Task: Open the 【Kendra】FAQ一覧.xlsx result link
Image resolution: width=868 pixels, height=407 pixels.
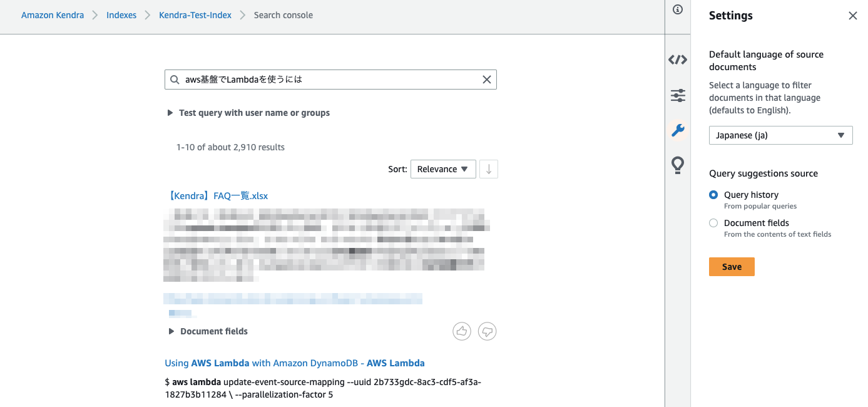Action: (x=217, y=196)
